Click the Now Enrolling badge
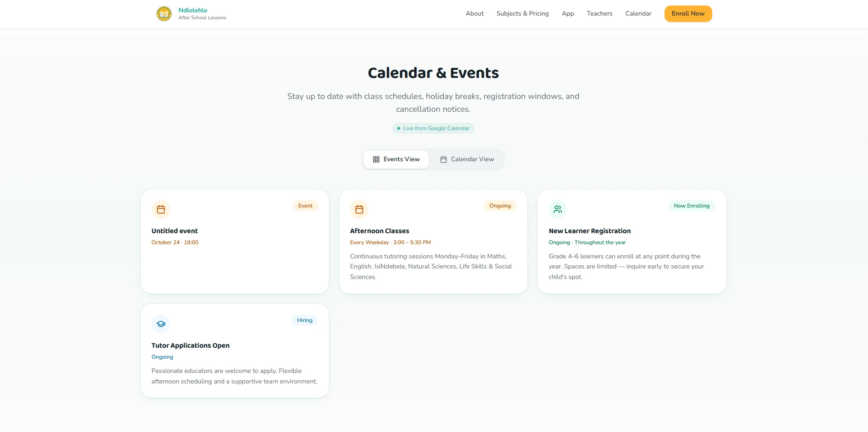Screen dimensions: 868x432 click(692, 206)
